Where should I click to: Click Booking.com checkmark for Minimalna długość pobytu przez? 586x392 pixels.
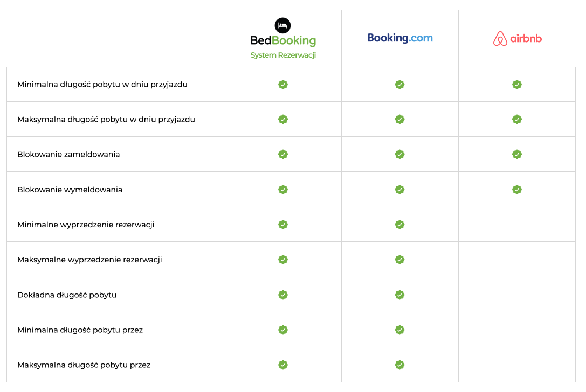click(x=399, y=330)
